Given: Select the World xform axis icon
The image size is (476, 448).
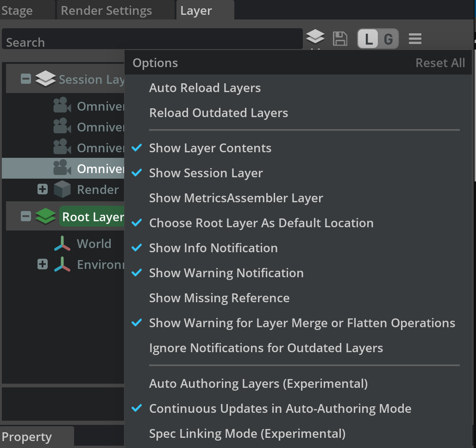Looking at the screenshot, I should (62, 243).
